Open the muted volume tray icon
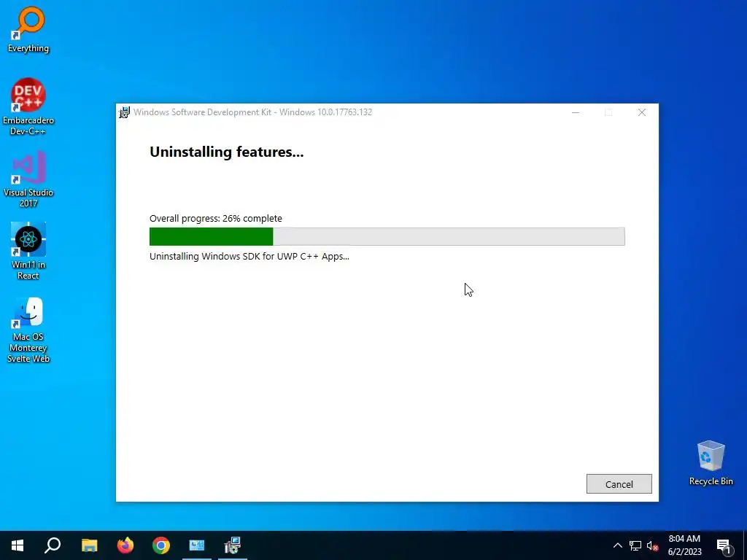This screenshot has height=560, width=747. coord(653,545)
